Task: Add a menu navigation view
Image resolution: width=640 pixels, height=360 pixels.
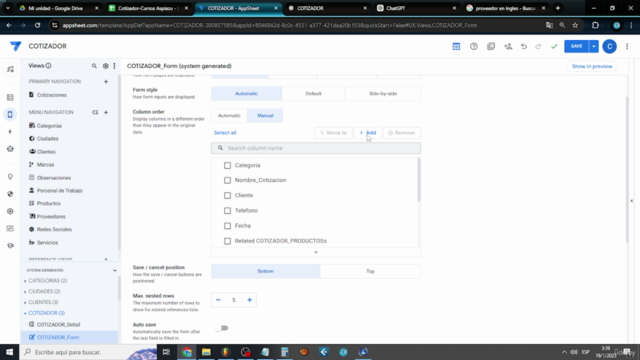Action: click(x=106, y=112)
